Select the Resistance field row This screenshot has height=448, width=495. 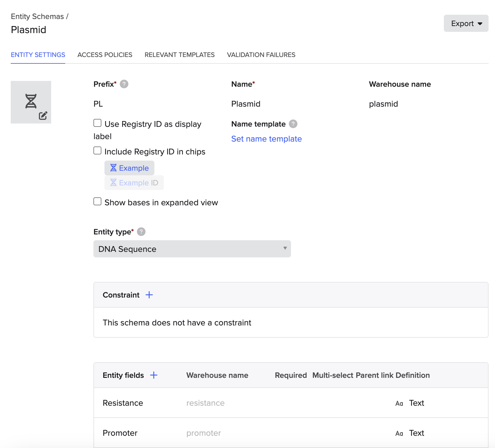click(x=291, y=403)
